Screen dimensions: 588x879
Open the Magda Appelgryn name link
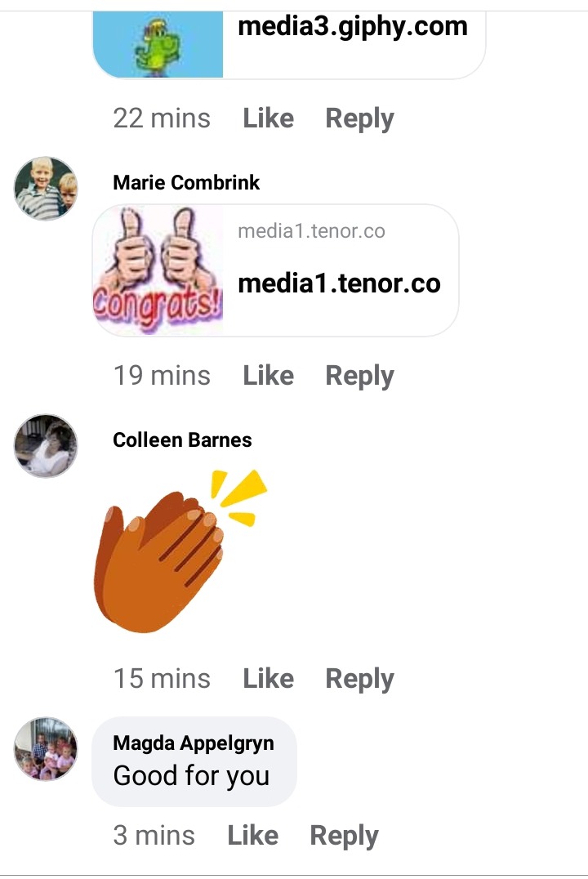194,743
